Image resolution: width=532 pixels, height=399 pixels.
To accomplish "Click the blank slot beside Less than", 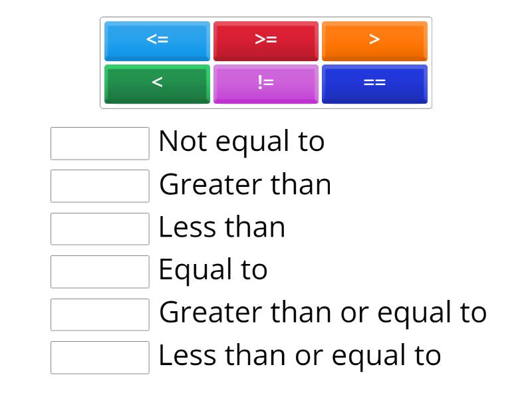I will click(x=100, y=229).
